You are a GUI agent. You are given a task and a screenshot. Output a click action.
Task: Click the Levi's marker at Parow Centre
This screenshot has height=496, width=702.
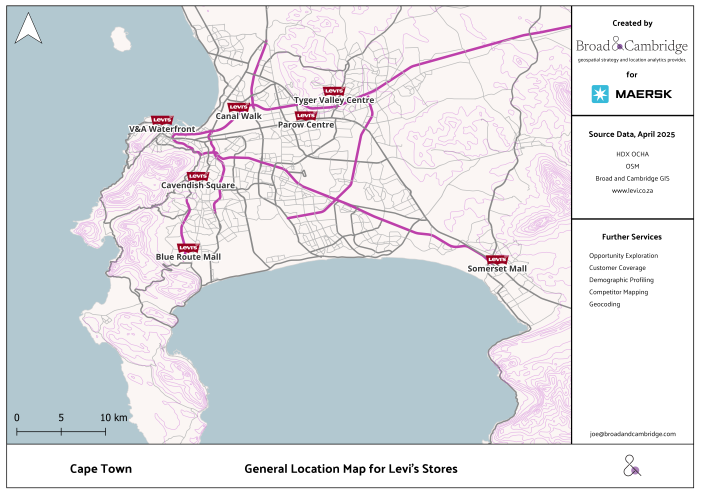pos(305,116)
